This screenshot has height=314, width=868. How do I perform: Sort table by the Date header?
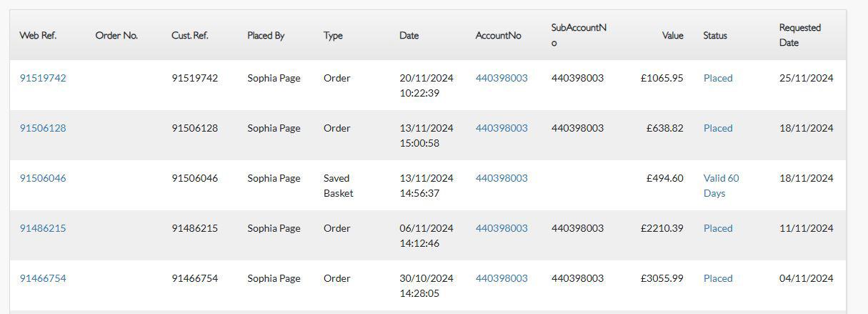click(x=409, y=35)
